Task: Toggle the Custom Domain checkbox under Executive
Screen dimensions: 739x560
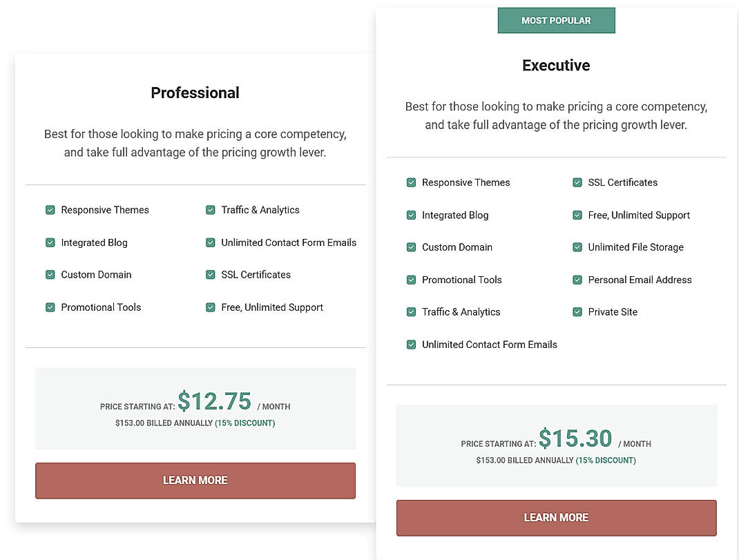Action: [x=411, y=247]
